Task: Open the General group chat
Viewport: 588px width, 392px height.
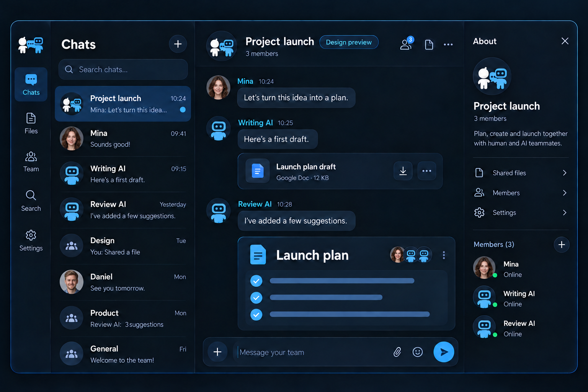Action: click(x=123, y=354)
